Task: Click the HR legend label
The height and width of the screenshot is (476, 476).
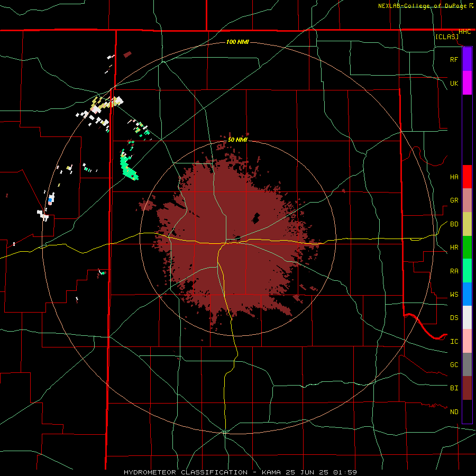Action: click(x=454, y=248)
